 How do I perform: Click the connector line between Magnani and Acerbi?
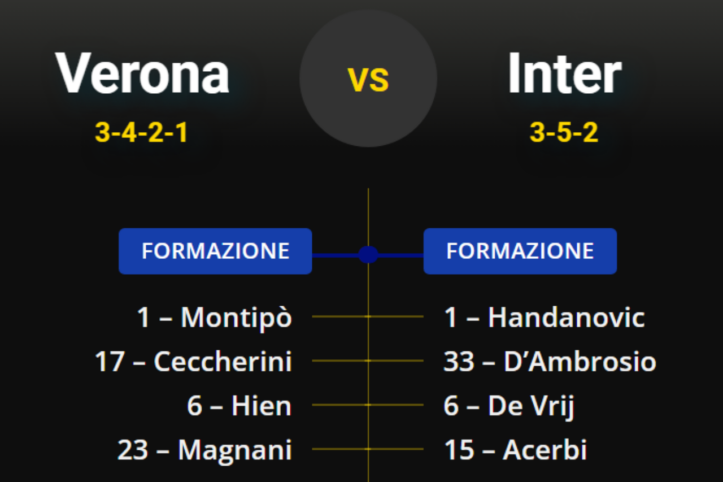(x=340, y=449)
